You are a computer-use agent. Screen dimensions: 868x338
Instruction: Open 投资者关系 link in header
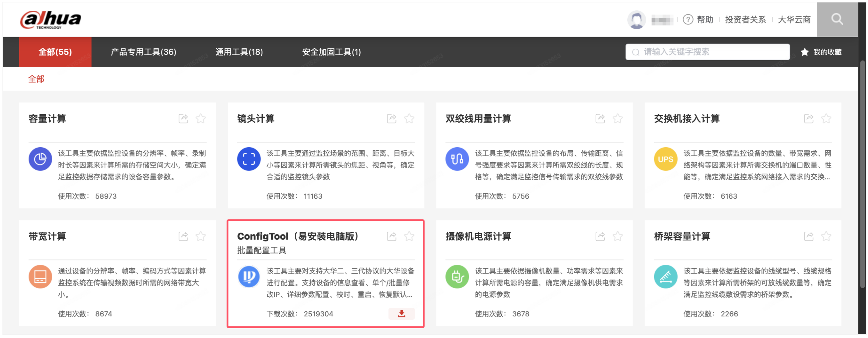[x=745, y=20]
